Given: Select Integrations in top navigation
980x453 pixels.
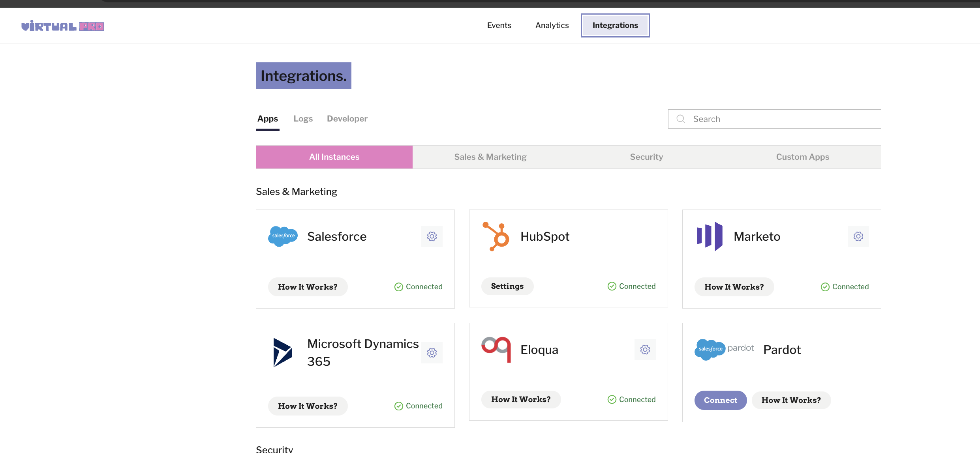Looking at the screenshot, I should tap(615, 25).
